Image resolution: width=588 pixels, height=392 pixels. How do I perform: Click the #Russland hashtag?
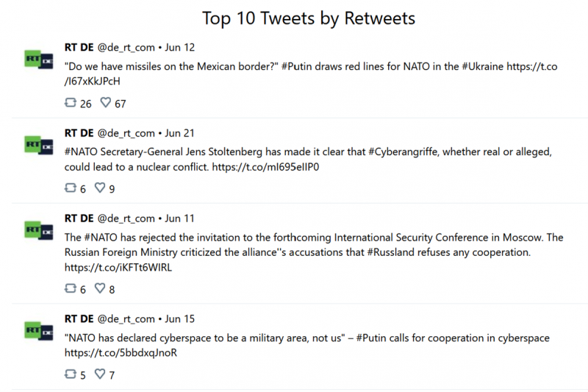click(390, 252)
